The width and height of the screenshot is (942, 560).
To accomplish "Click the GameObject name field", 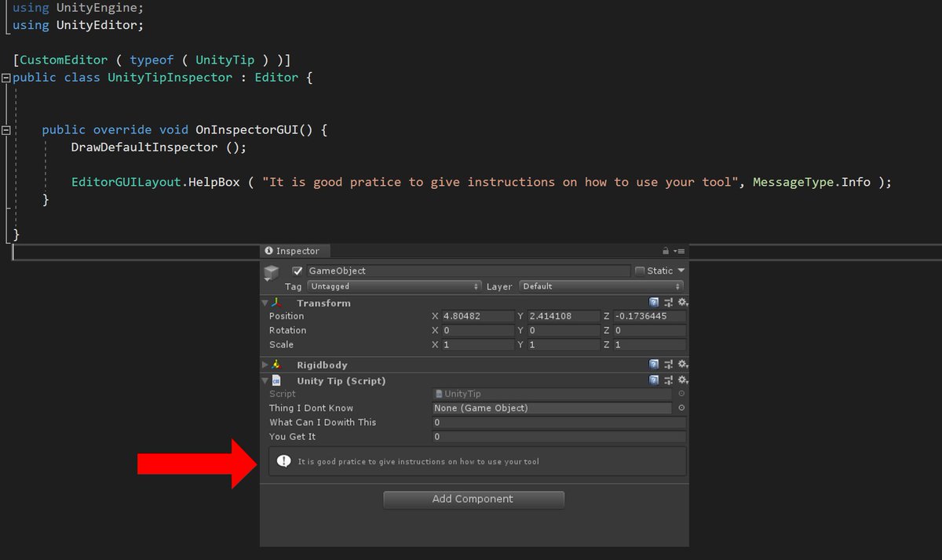I will click(x=468, y=271).
